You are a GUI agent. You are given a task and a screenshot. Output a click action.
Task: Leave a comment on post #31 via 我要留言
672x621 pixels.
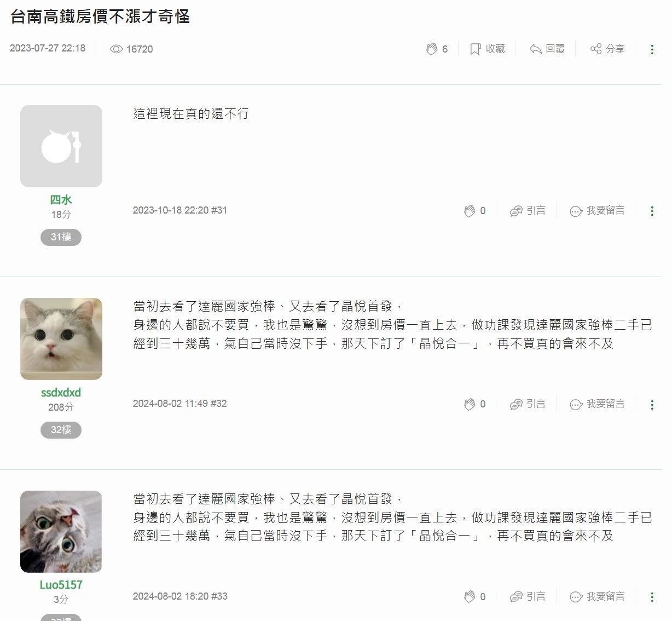(x=597, y=211)
